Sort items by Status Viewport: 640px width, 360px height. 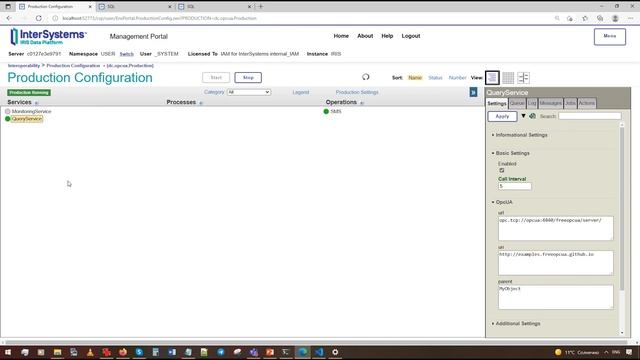(x=436, y=78)
